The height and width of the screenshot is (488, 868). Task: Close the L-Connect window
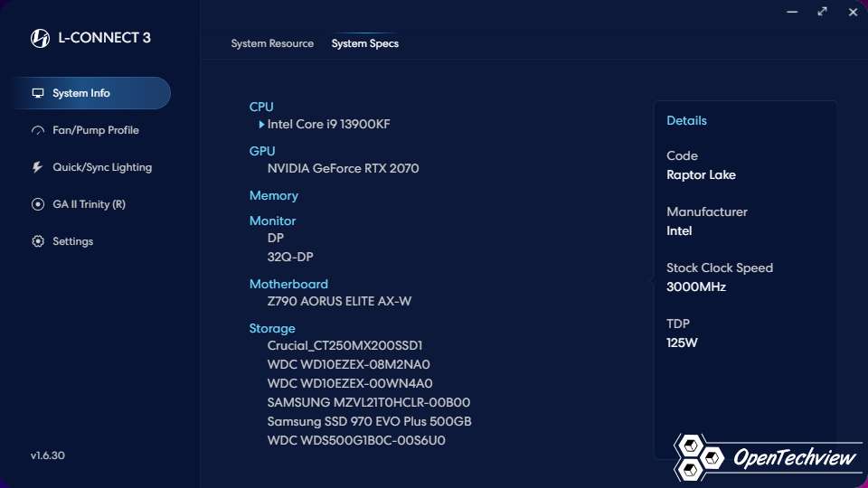click(x=853, y=12)
